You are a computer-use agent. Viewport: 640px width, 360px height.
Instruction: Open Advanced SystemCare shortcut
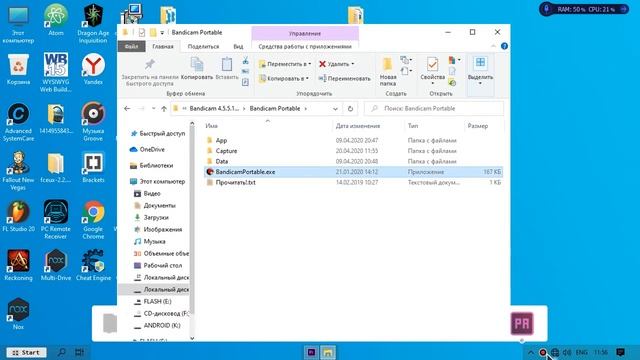[18, 122]
